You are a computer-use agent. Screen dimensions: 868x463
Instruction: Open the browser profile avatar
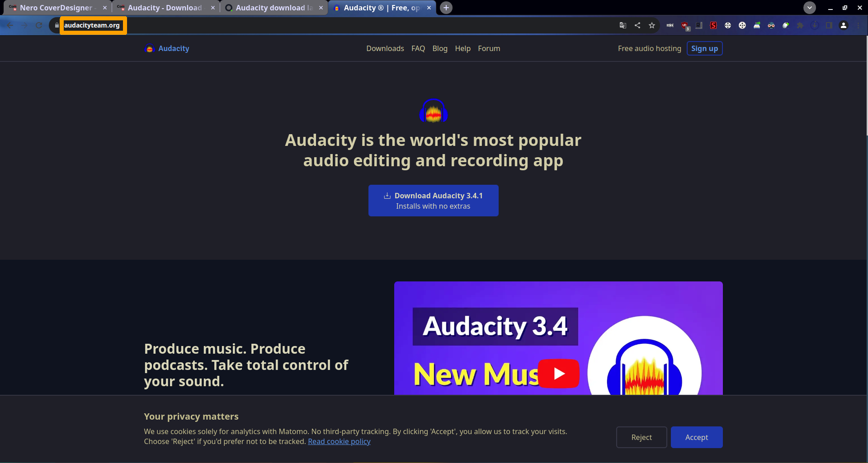pos(844,25)
